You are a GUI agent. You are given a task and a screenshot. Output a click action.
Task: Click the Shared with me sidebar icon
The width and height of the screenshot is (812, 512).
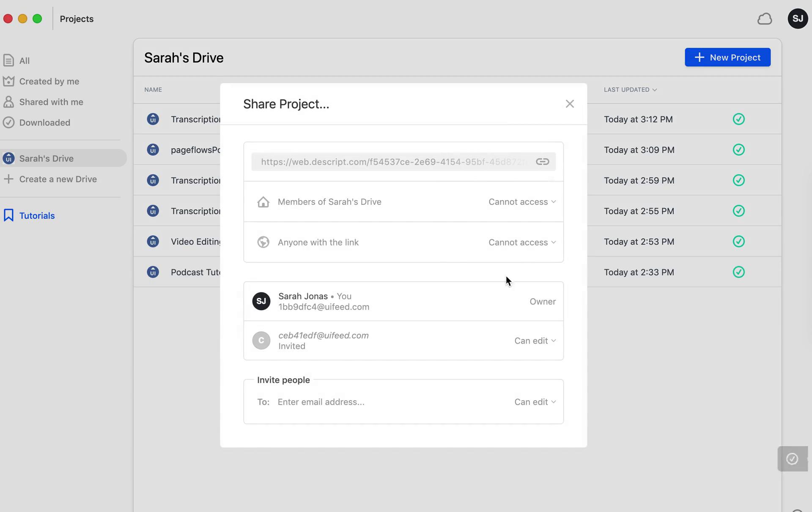click(9, 102)
